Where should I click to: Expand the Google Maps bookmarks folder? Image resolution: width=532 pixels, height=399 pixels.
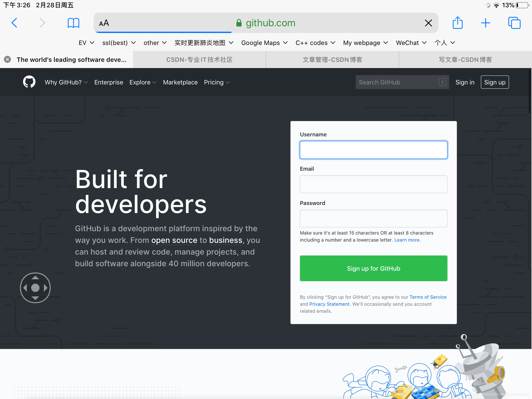coord(264,43)
